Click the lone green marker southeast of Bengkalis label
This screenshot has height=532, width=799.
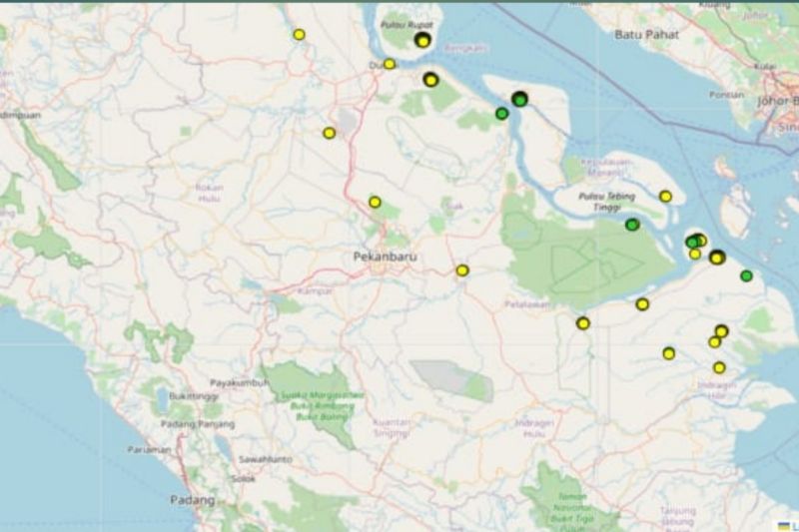[501, 113]
